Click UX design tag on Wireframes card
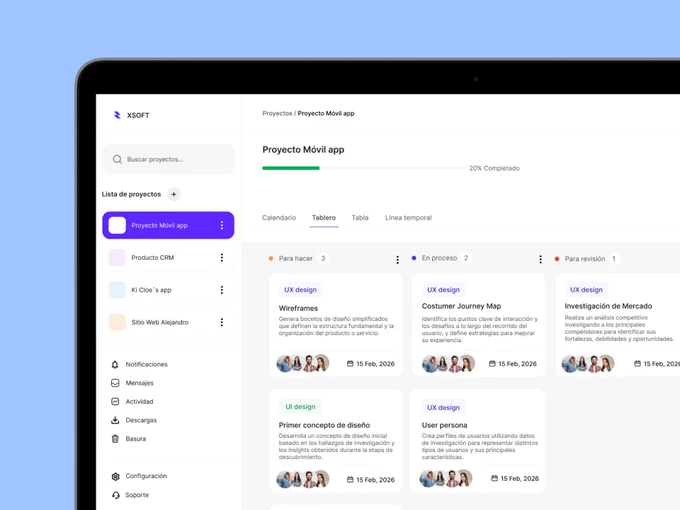This screenshot has height=510, width=680. click(x=300, y=290)
